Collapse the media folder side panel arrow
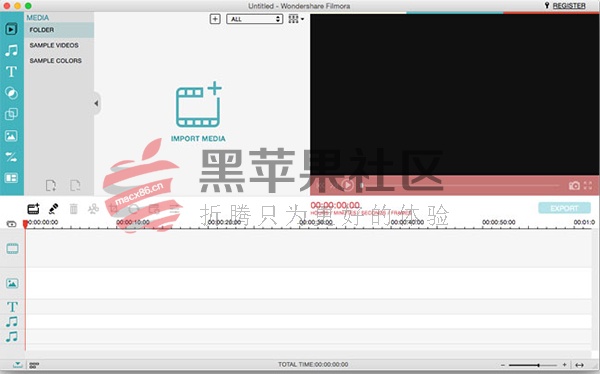 pyautogui.click(x=96, y=103)
